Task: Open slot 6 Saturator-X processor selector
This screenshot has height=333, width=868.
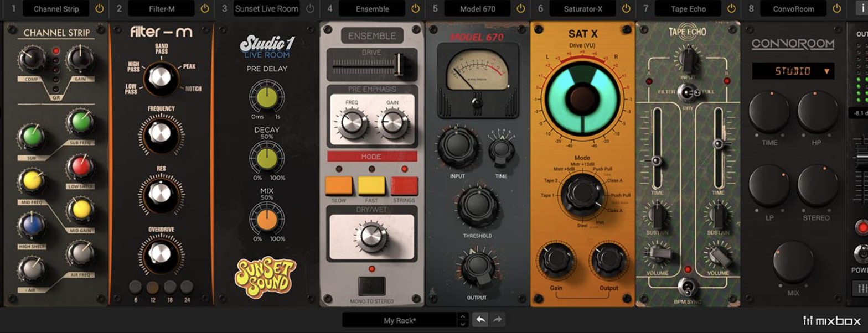Action: coord(582,9)
